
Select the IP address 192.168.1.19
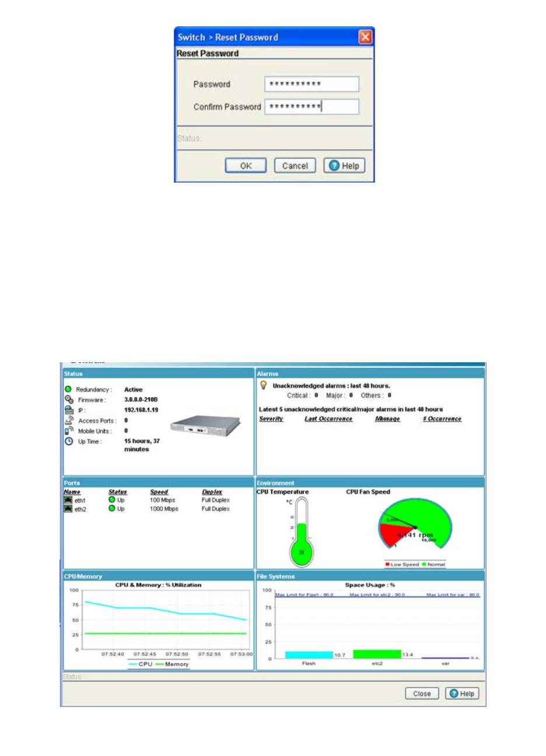[x=141, y=410]
